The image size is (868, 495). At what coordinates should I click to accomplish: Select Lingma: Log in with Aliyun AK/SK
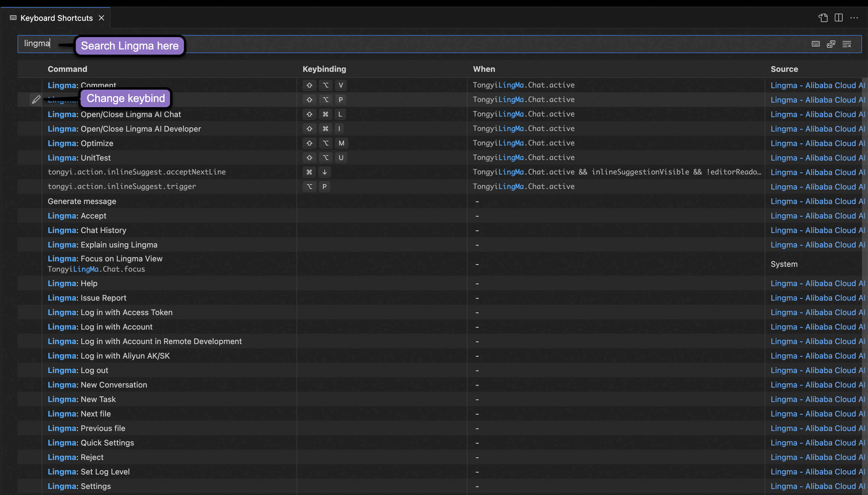click(439, 356)
